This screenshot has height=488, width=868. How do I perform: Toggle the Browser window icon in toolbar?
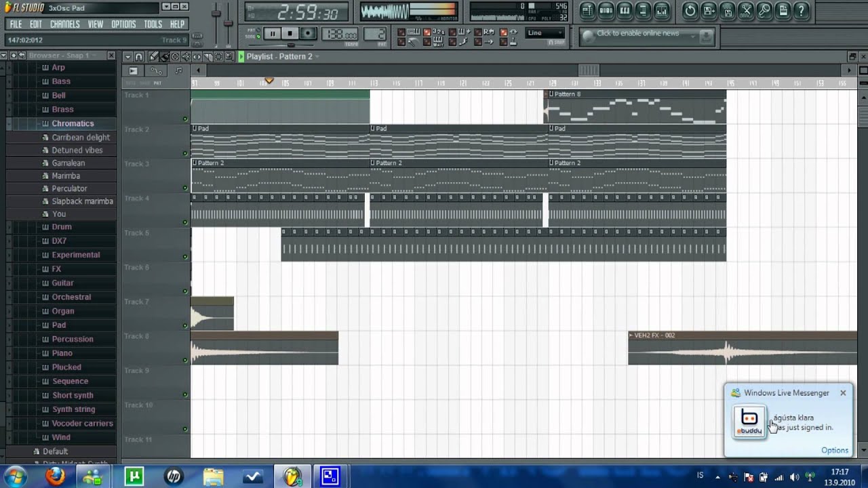tap(643, 10)
